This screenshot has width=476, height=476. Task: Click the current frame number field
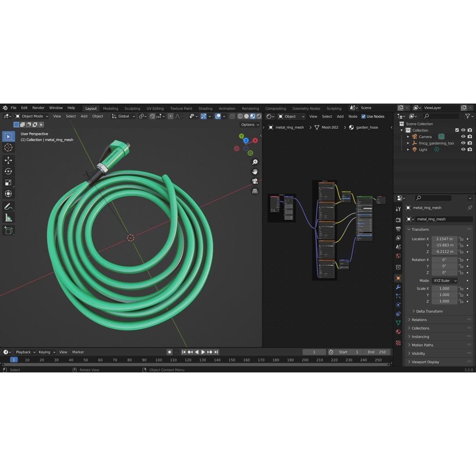click(314, 352)
